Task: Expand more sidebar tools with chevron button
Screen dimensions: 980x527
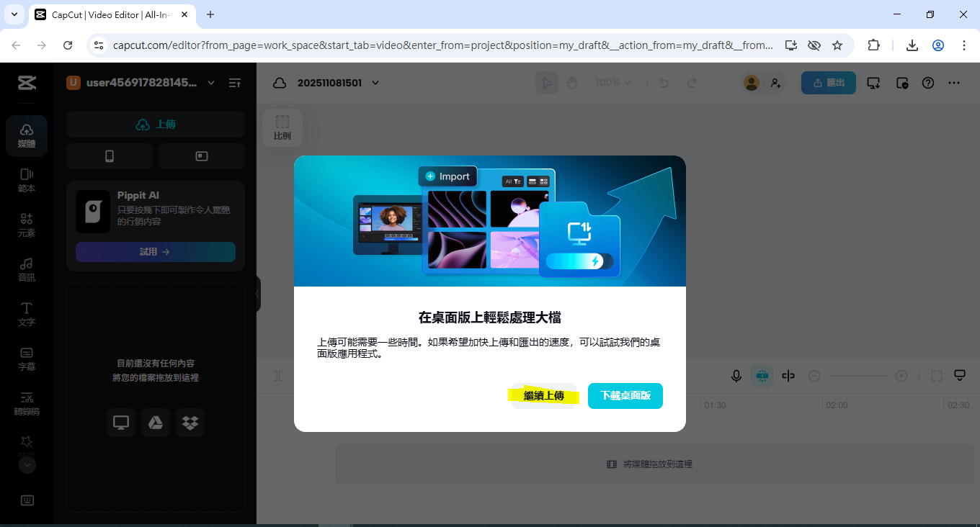Action: coord(27,465)
